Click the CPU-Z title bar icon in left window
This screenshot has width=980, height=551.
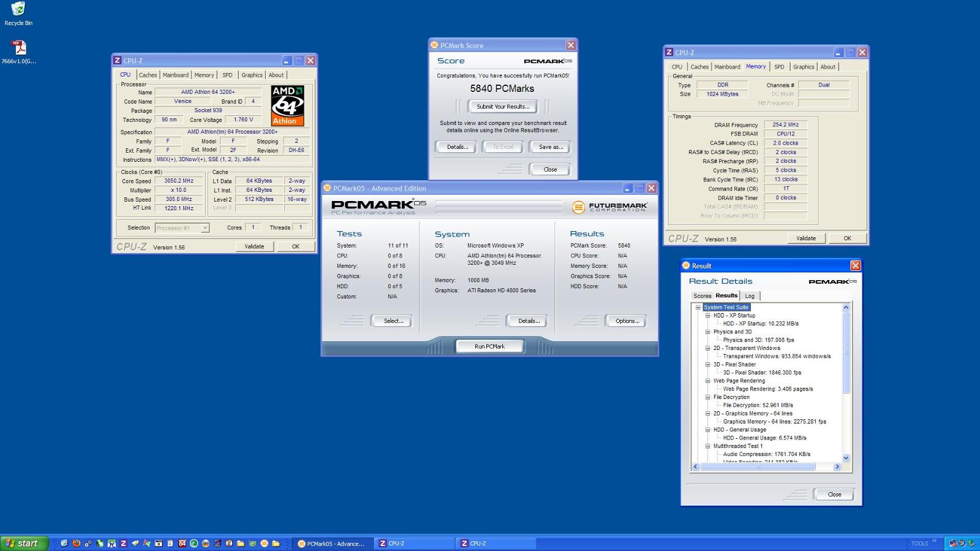pos(117,61)
